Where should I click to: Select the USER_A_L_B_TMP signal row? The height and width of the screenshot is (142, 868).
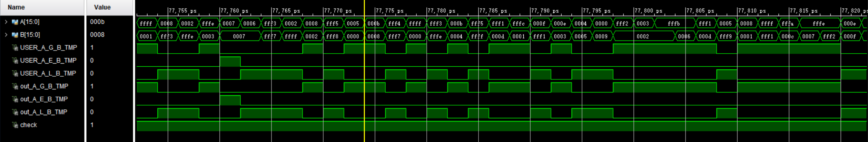(42, 73)
